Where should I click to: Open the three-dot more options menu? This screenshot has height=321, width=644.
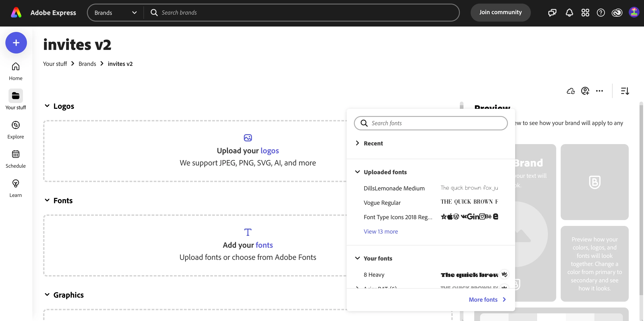[x=599, y=91]
